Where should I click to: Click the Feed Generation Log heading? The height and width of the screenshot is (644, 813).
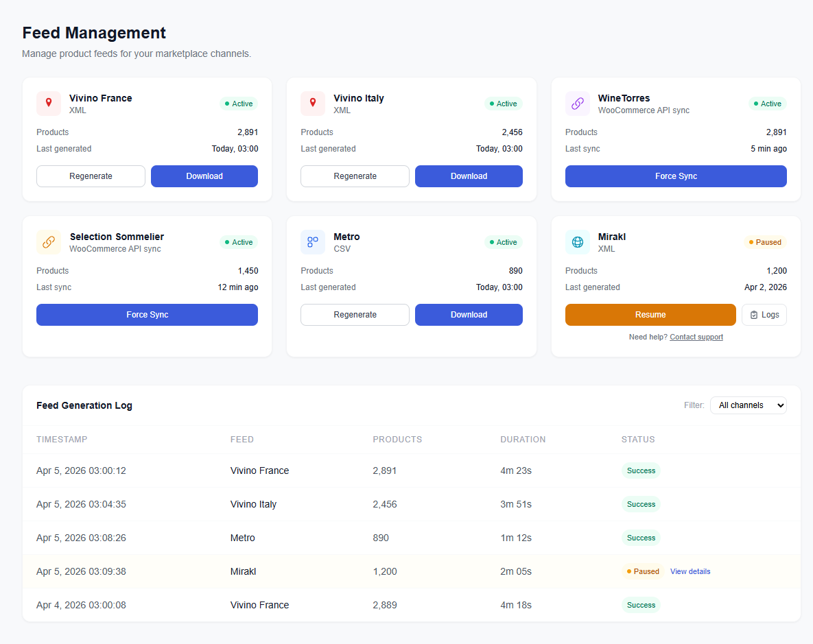pos(84,405)
